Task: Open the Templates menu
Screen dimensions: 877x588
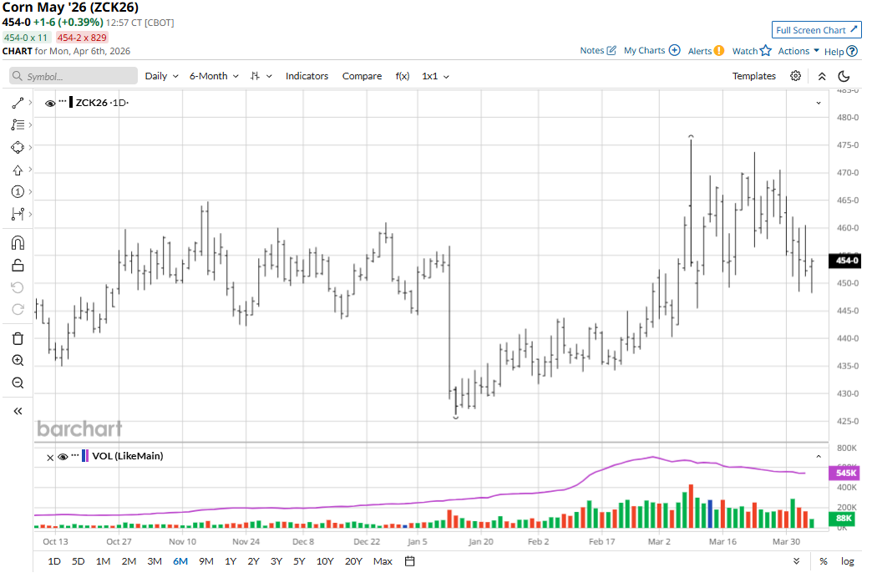Action: coord(754,76)
